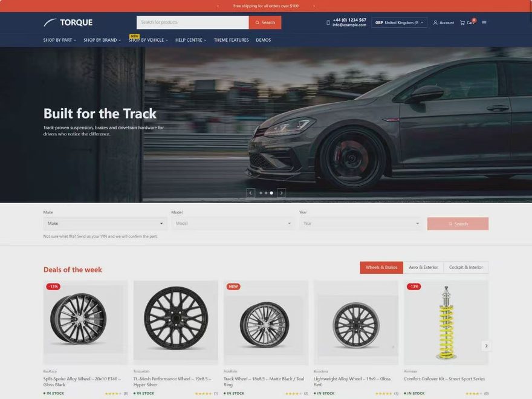Click previous announcement arrow in top bar
The width and height of the screenshot is (532, 399).
coord(218,6)
